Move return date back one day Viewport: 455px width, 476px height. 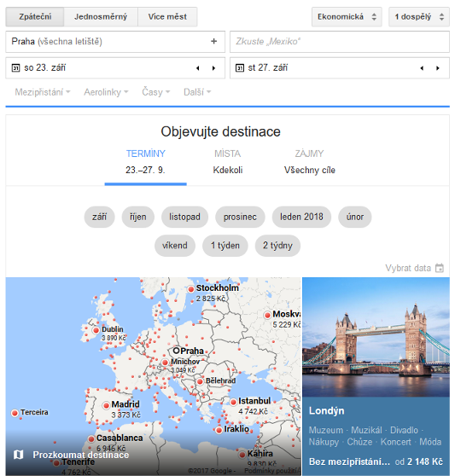[422, 68]
